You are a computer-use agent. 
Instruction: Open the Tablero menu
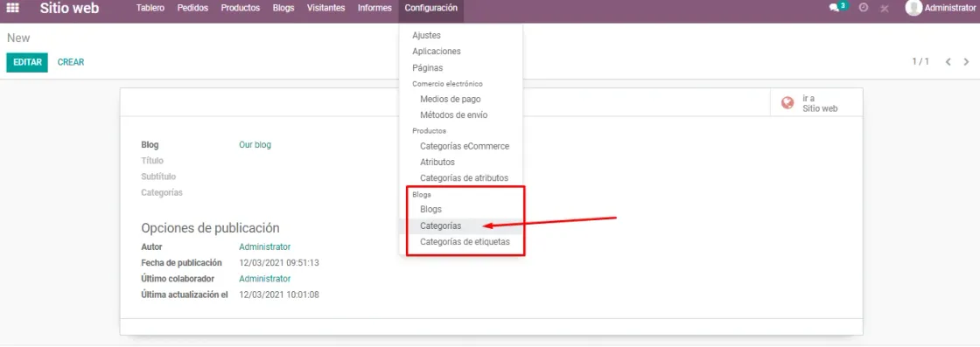coord(150,8)
